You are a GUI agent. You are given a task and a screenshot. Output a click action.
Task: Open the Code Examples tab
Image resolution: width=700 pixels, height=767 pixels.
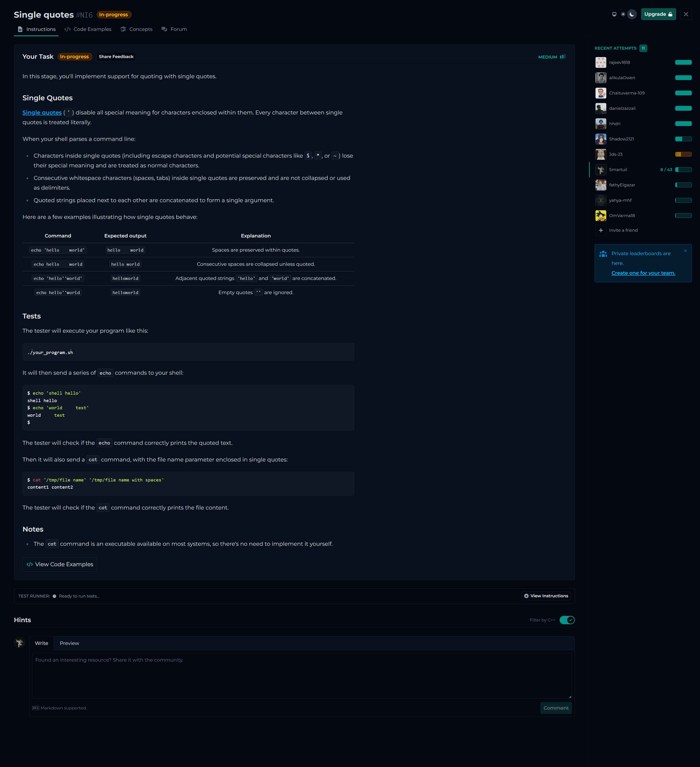point(88,29)
